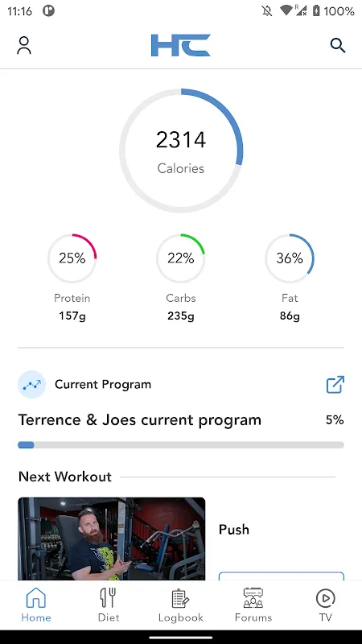Switch to the Diet tab
Image resolution: width=362 pixels, height=644 pixels.
(109, 605)
